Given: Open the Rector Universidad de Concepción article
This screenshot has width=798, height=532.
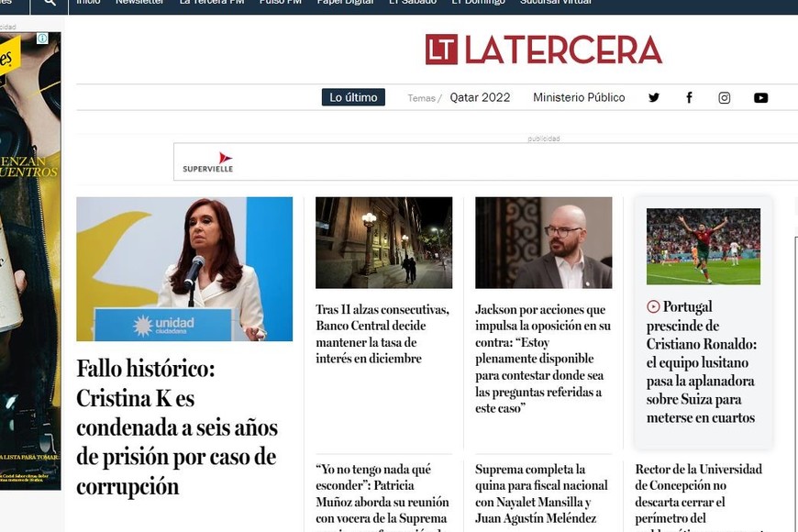Looking at the screenshot, I should click(698, 493).
